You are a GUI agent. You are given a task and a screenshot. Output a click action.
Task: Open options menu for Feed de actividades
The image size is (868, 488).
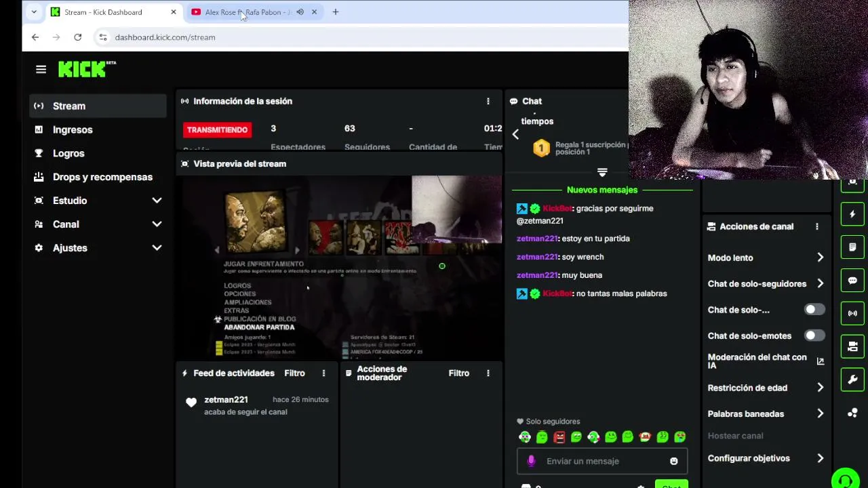[323, 373]
